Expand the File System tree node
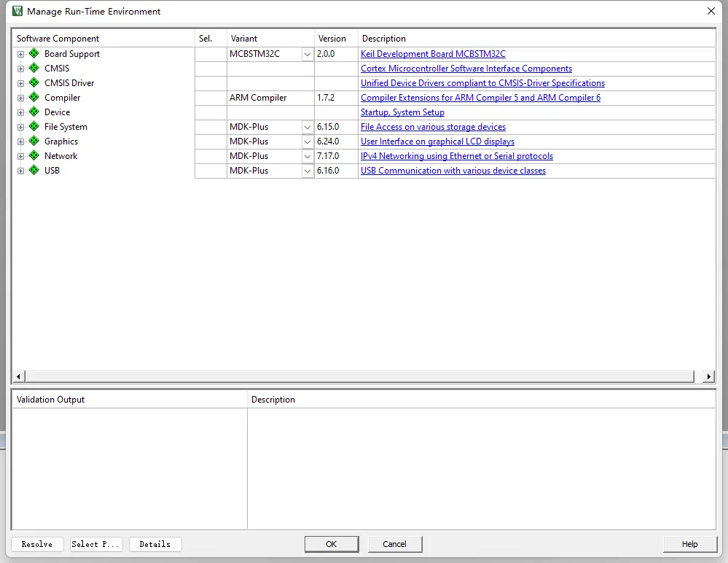 point(20,128)
